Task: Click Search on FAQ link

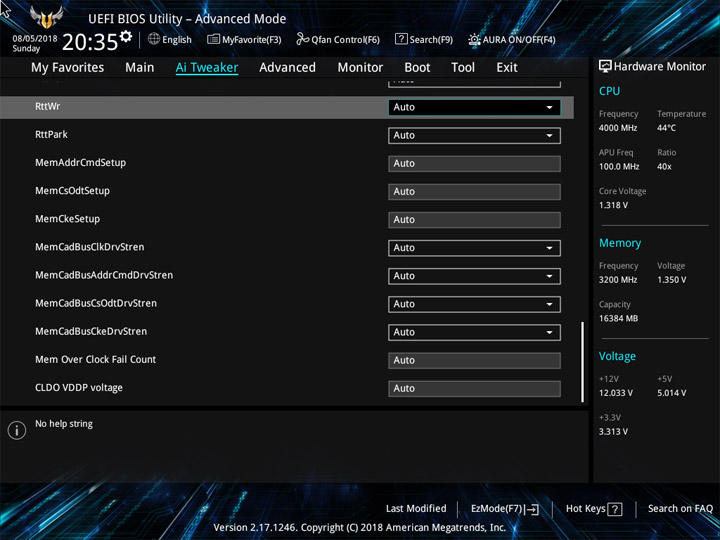Action: (680, 508)
